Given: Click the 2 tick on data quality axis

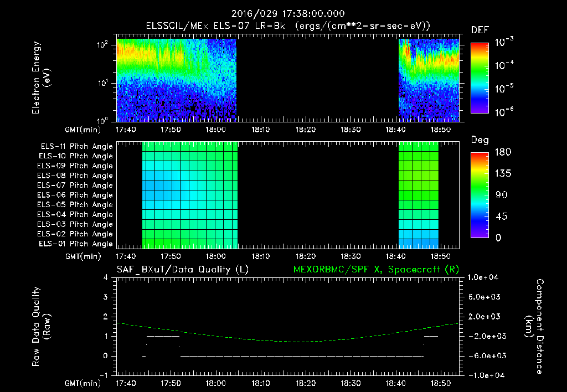Looking at the screenshot, I should 105,316.
